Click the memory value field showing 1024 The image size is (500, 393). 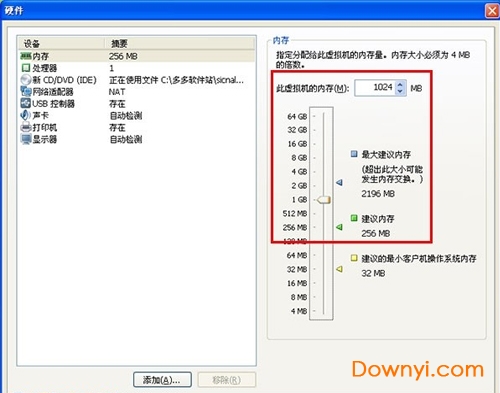pyautogui.click(x=375, y=88)
